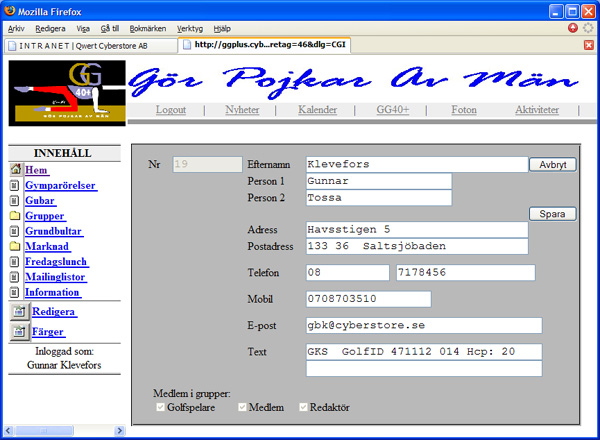
Task: Toggle the Golfspelare checkbox
Action: pos(160,408)
